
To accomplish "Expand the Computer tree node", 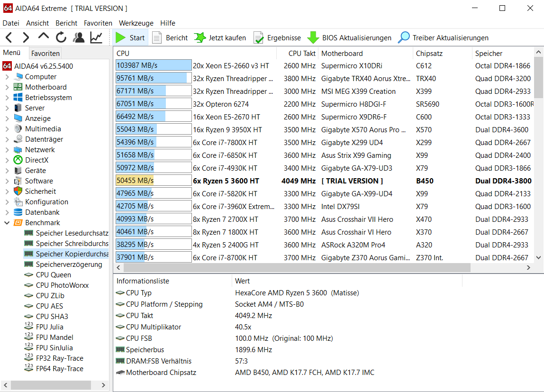I will point(7,77).
